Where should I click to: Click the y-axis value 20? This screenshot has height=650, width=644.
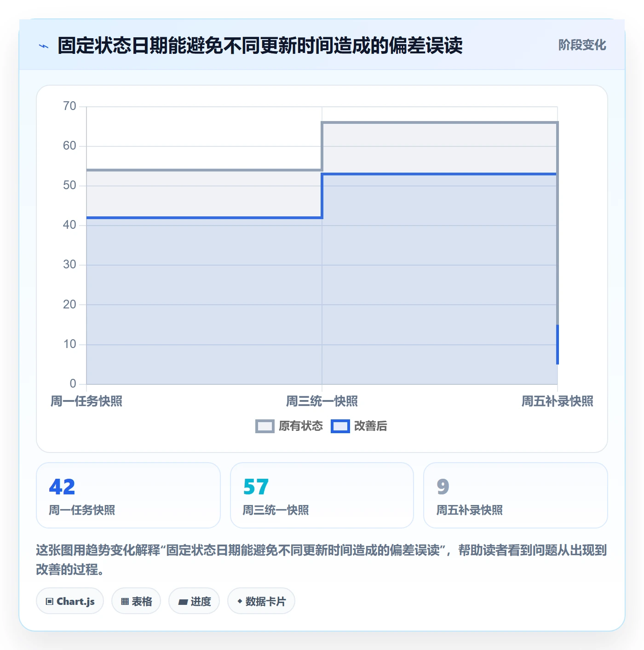[x=69, y=305]
